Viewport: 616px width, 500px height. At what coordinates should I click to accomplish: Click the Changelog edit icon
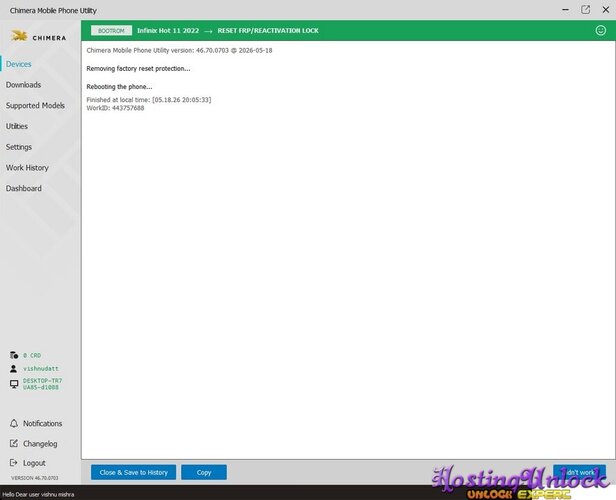coord(14,443)
